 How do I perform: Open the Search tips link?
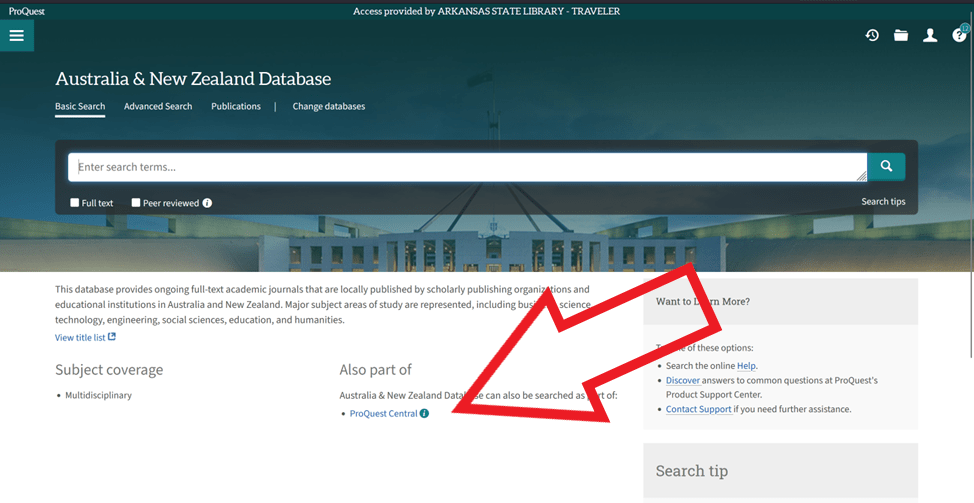click(883, 202)
